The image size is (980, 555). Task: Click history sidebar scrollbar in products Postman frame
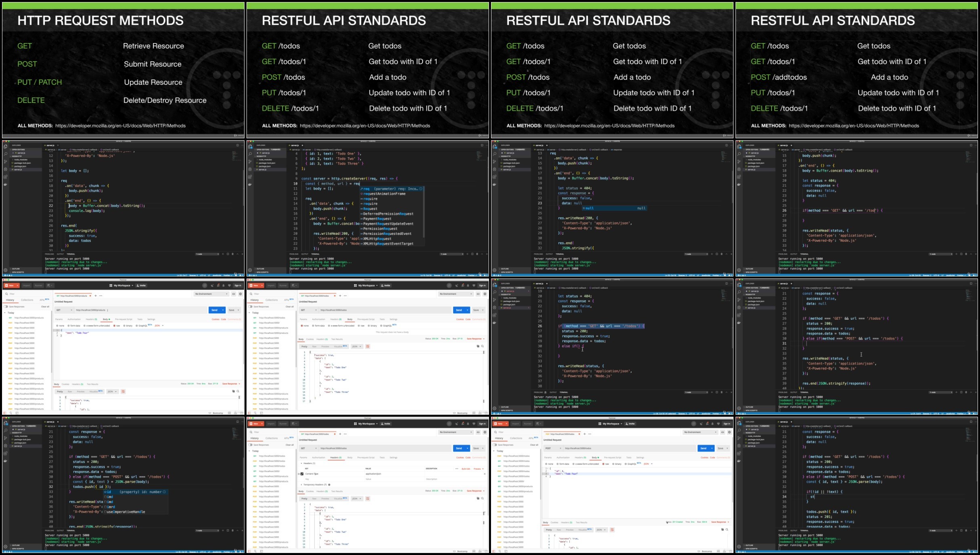[x=51, y=342]
